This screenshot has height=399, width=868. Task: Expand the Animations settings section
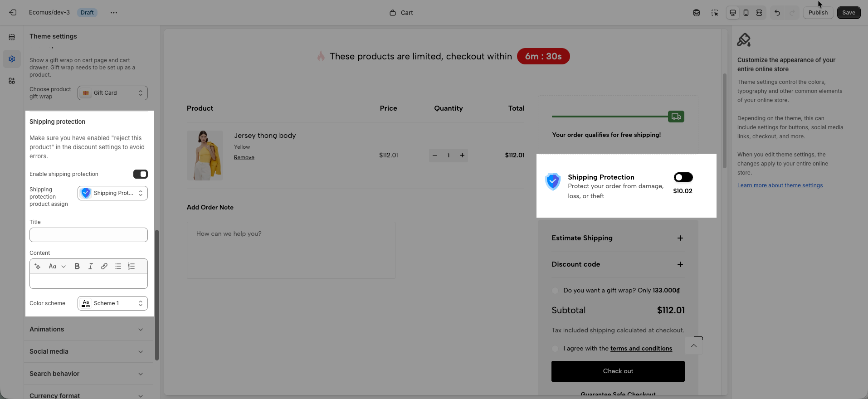[x=86, y=329]
